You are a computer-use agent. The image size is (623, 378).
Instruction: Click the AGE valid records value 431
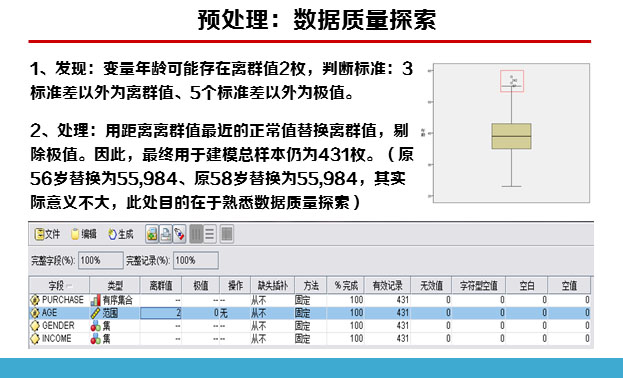tap(402, 313)
